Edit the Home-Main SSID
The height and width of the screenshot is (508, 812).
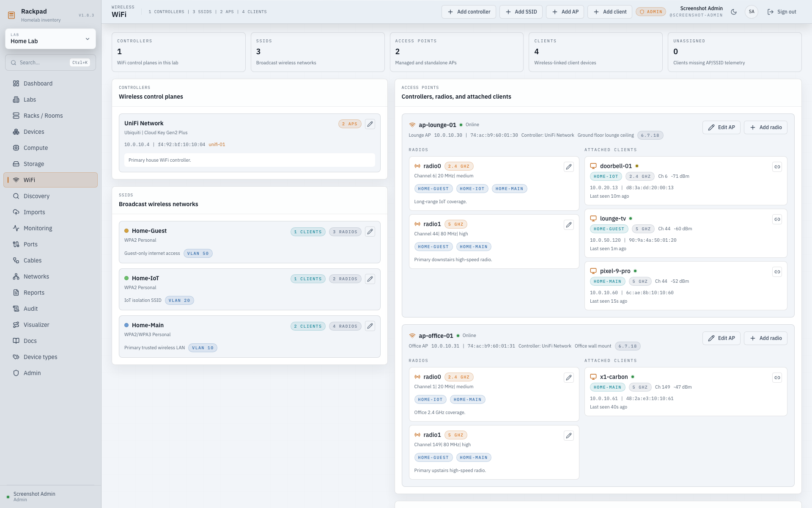(370, 326)
